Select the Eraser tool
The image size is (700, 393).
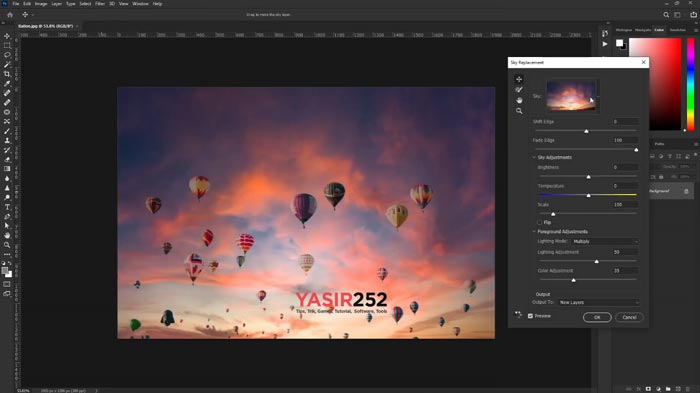[x=7, y=159]
